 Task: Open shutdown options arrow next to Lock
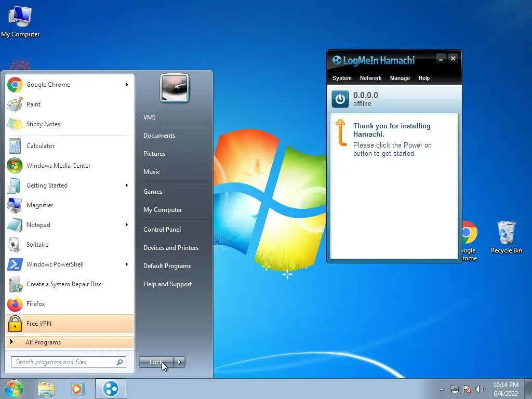click(179, 362)
